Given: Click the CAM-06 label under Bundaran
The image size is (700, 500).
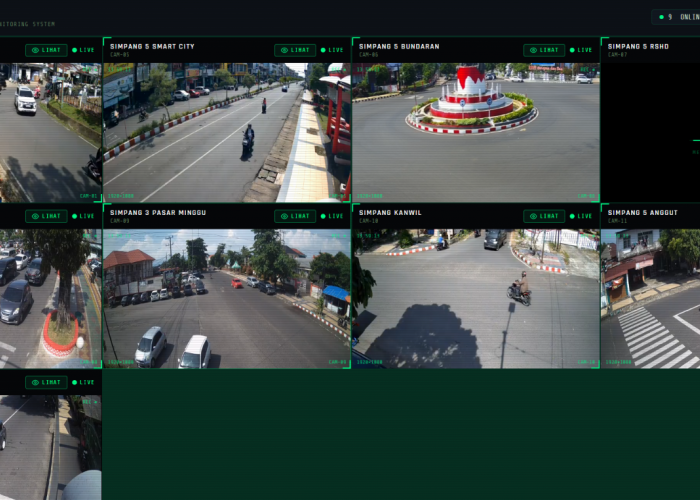Looking at the screenshot, I should [x=368, y=55].
